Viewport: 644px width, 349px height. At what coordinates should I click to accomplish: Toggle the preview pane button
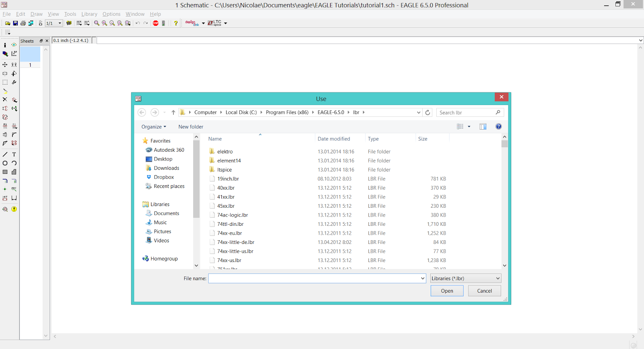pos(483,127)
